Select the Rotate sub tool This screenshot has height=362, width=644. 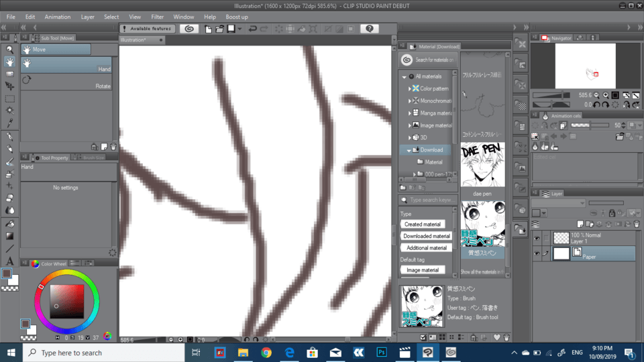[66, 82]
